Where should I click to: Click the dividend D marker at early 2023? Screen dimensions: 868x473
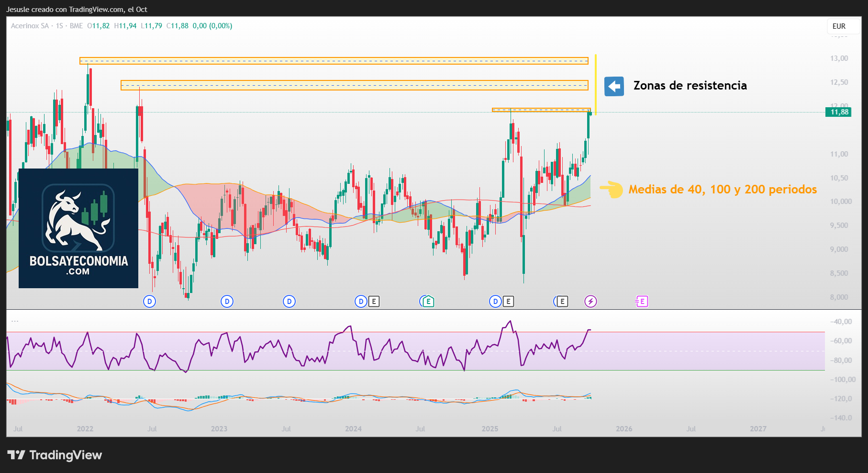coord(227,301)
